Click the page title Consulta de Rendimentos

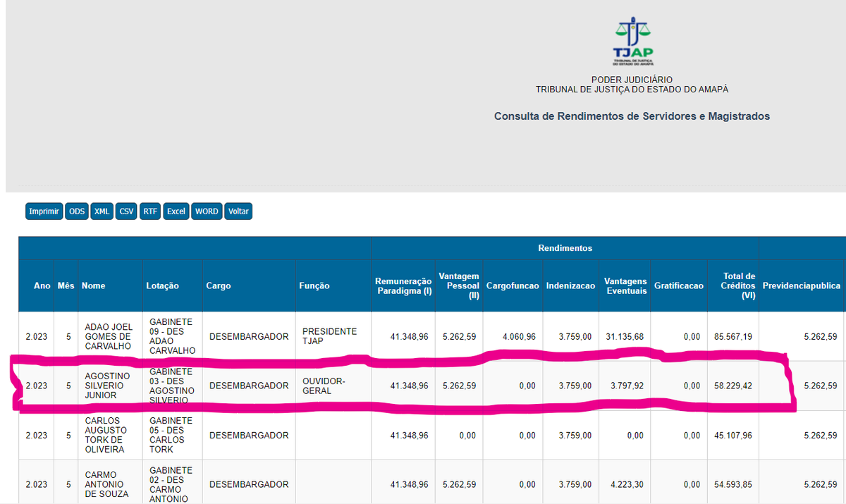click(x=632, y=116)
